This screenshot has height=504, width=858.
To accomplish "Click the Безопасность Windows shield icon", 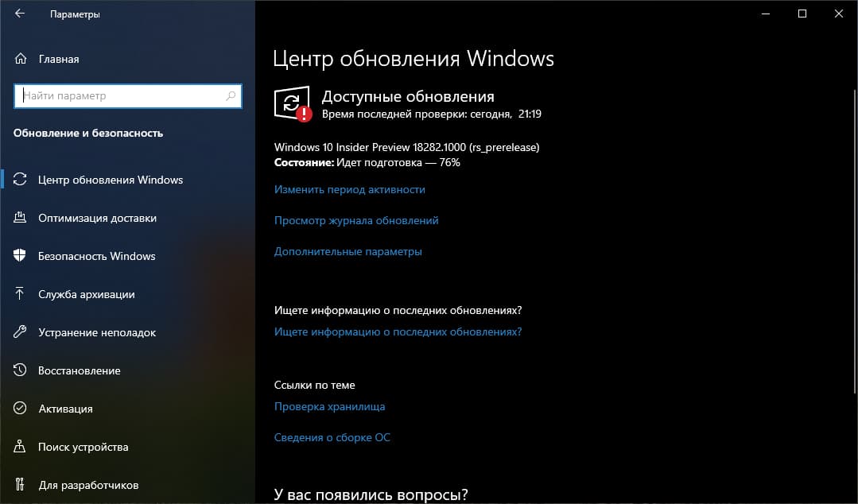I will 21,256.
